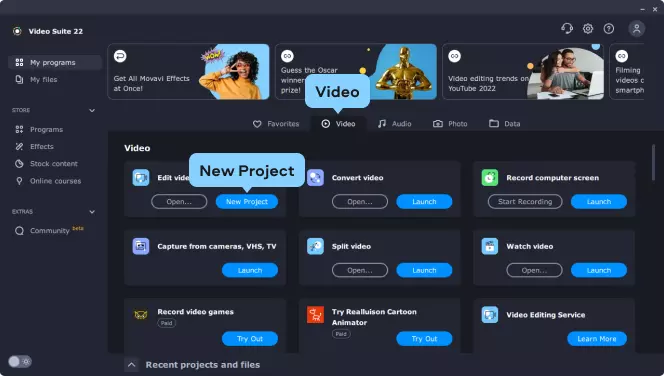Click the Capture from cameras icon
The height and width of the screenshot is (376, 664).
click(141, 246)
